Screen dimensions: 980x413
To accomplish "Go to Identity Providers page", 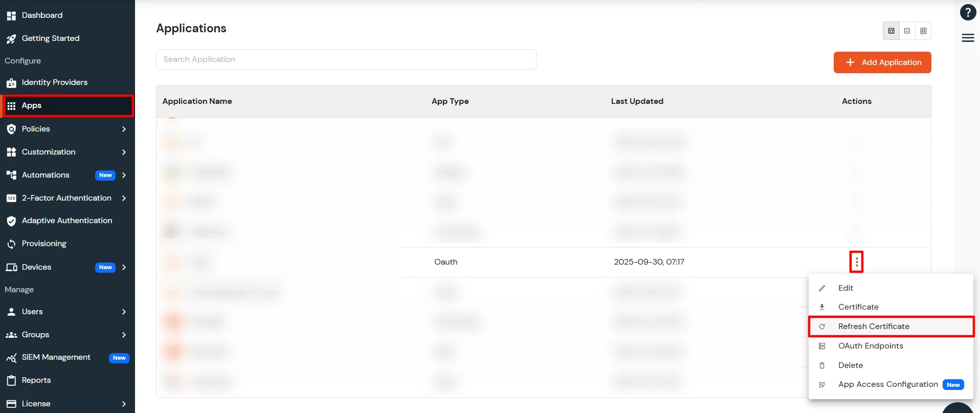I will (55, 82).
